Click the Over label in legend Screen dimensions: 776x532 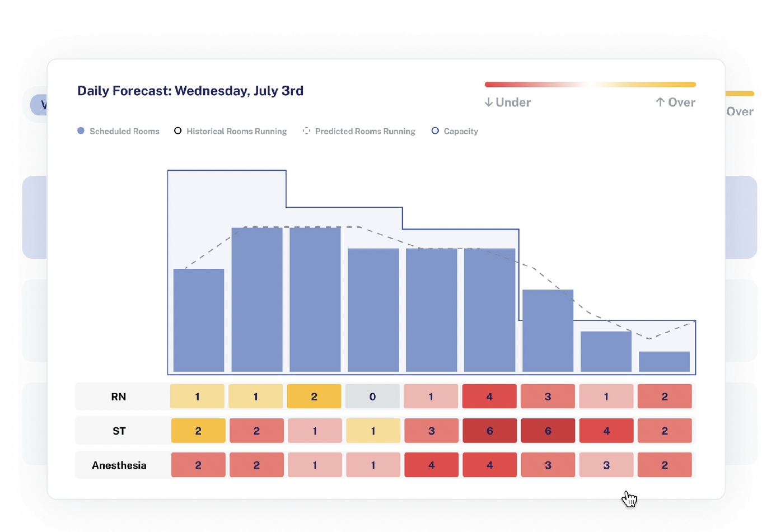pyautogui.click(x=681, y=102)
